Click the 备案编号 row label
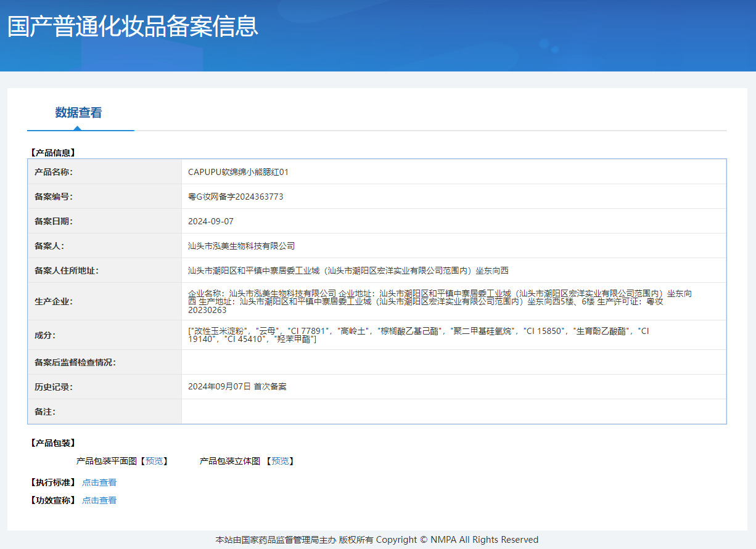This screenshot has height=549, width=756. 54,197
